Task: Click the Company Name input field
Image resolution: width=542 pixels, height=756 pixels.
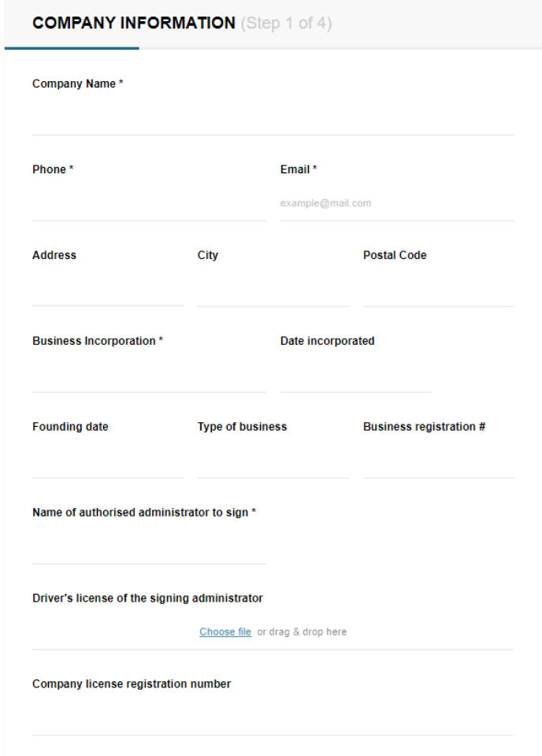Action: coord(273,118)
